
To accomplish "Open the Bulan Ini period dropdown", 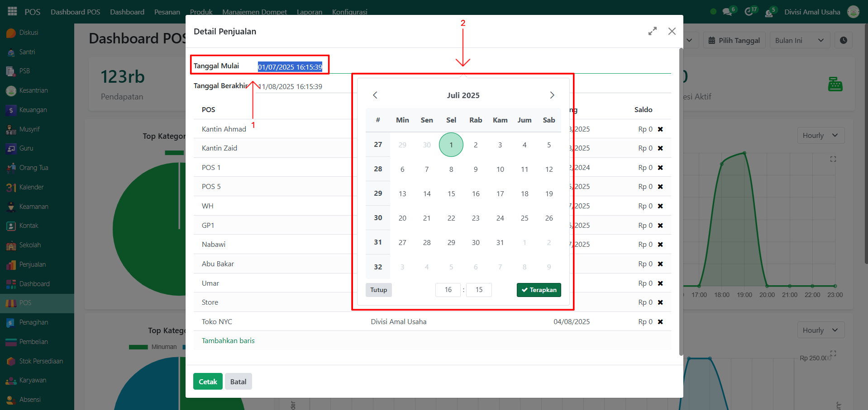I will coord(799,40).
